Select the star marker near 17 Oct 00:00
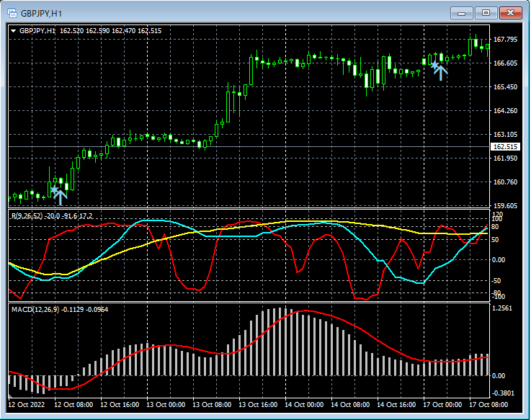This screenshot has height=420, width=531. [434, 65]
